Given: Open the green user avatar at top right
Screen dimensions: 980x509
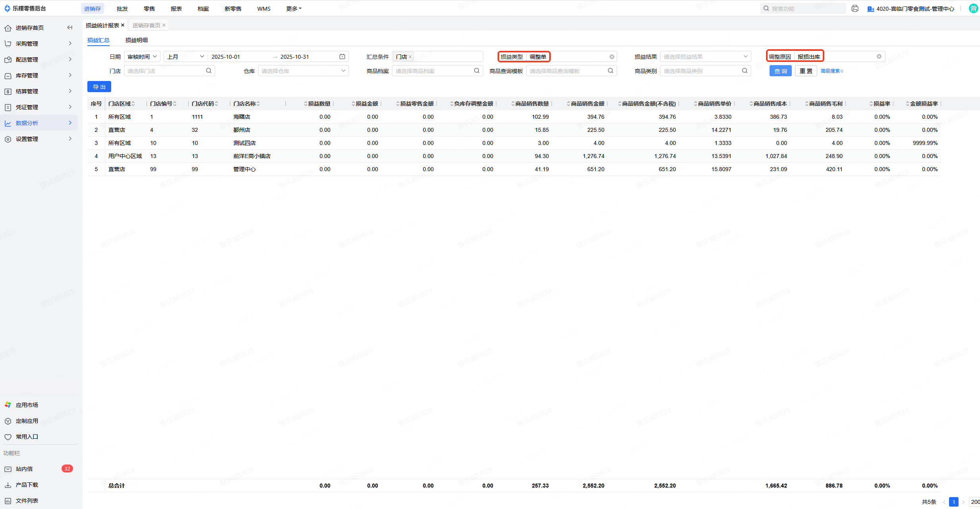Looking at the screenshot, I should [973, 8].
